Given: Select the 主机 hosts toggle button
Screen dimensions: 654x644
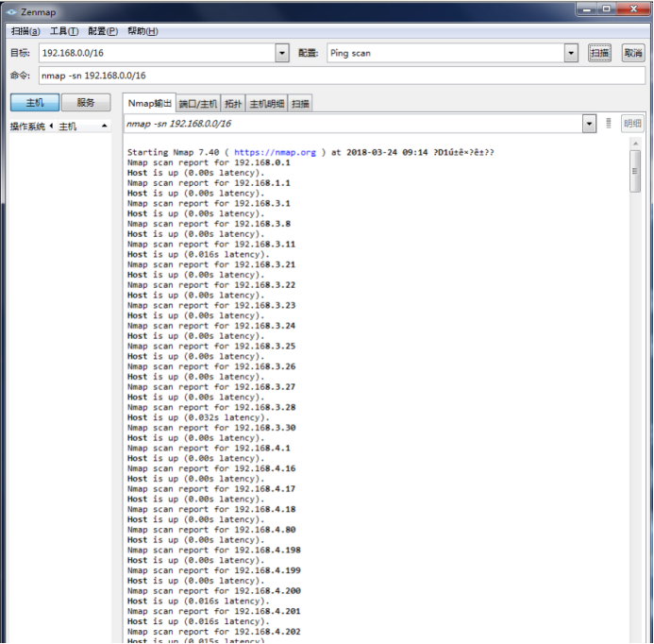Looking at the screenshot, I should pos(35,102).
